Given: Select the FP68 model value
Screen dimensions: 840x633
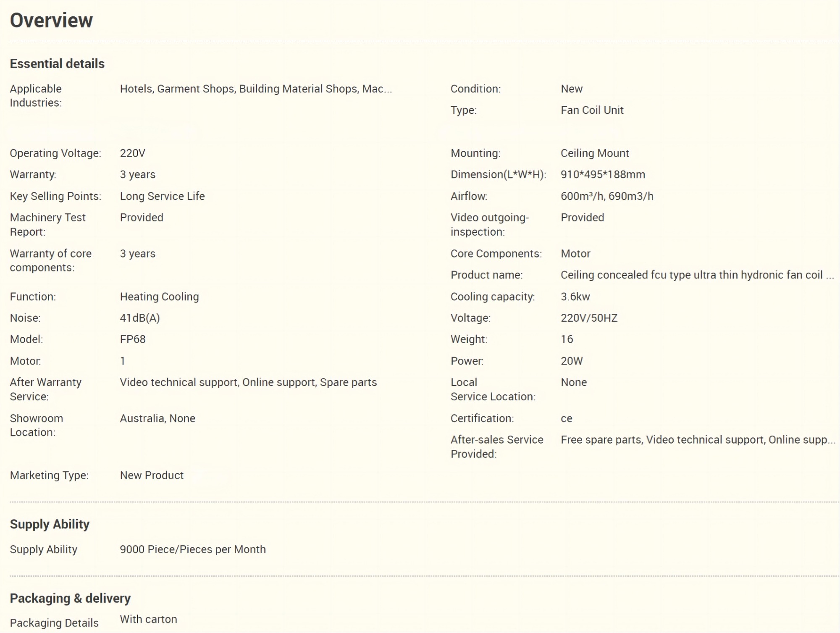Looking at the screenshot, I should (133, 339).
